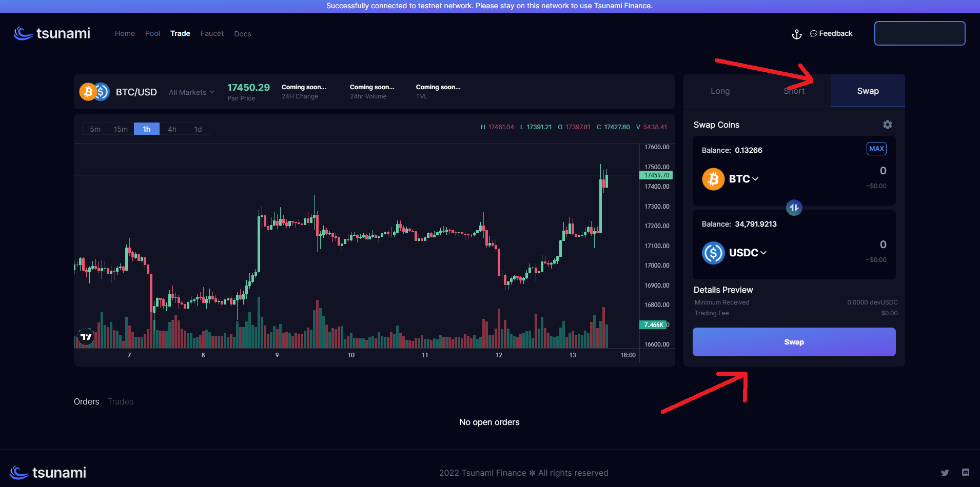Image resolution: width=980 pixels, height=487 pixels.
Task: Click the Minimum Received value 0.0000 devUSDC
Action: point(872,302)
